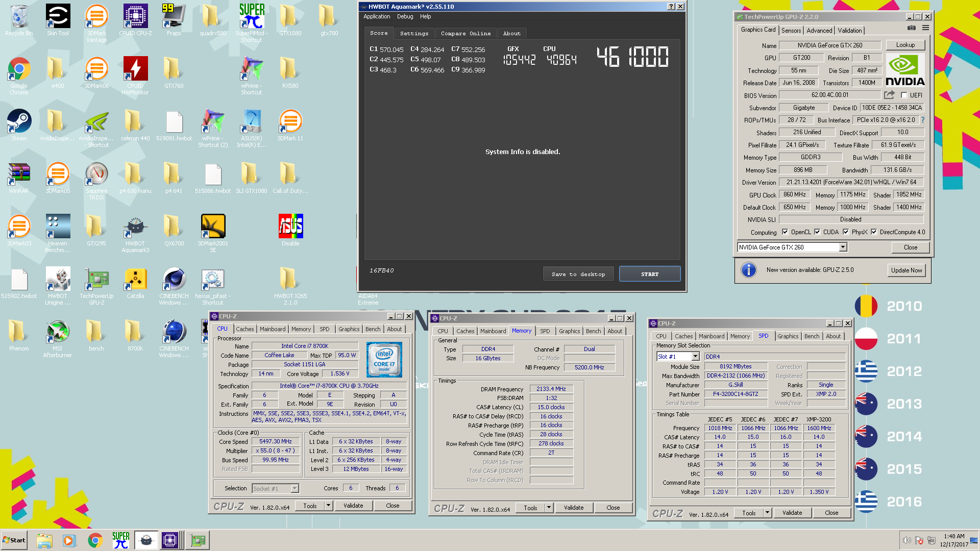
Task: Launch TechPowerUp GPU-Z desktop icon
Action: point(96,286)
